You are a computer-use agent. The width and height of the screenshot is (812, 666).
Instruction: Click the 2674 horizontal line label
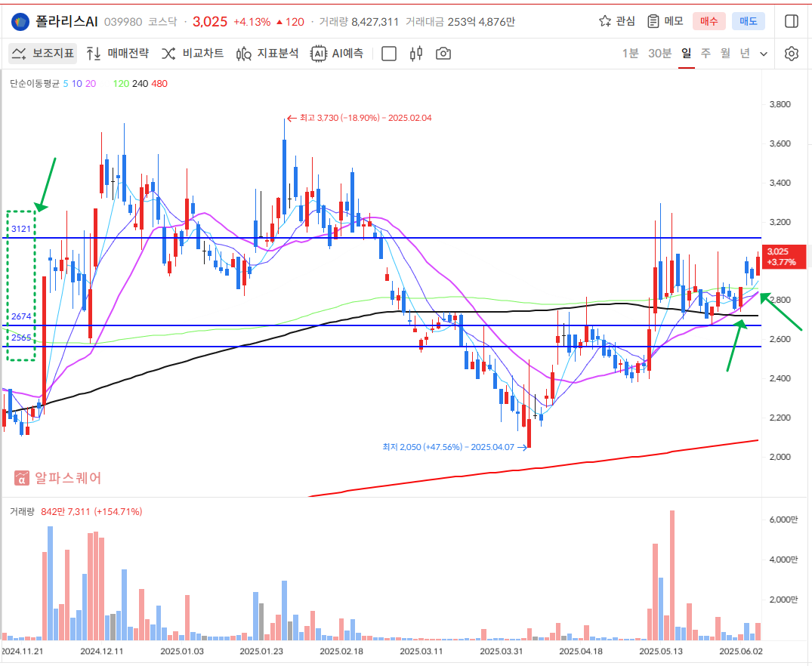point(21,316)
